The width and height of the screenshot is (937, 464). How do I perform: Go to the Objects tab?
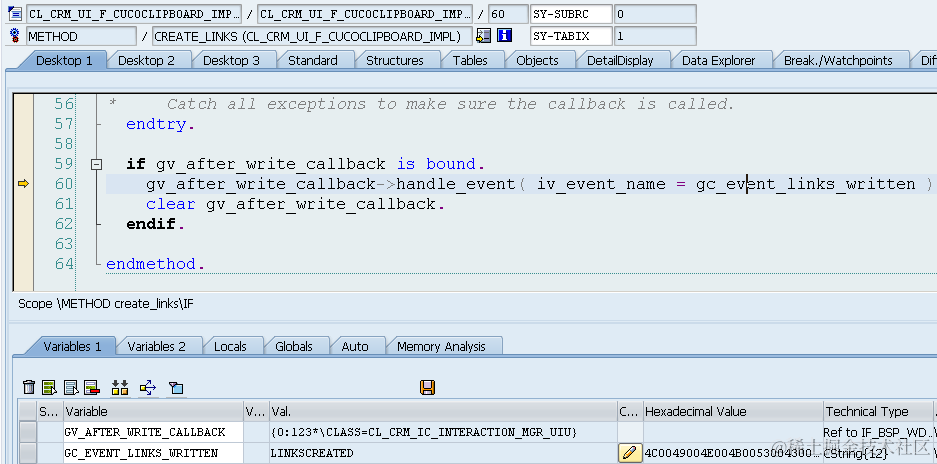(x=537, y=60)
